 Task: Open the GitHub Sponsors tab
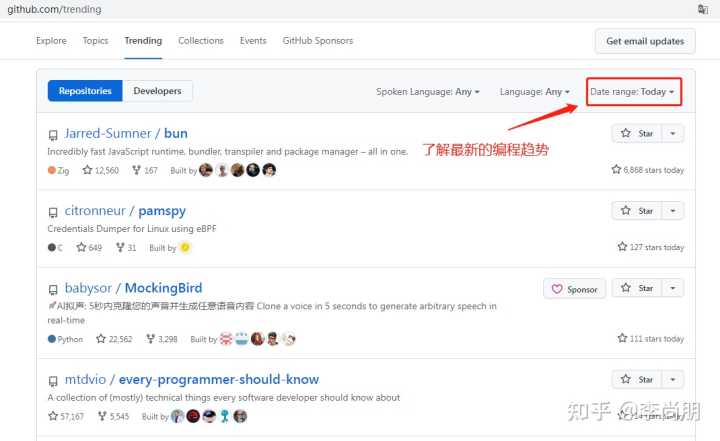point(318,41)
